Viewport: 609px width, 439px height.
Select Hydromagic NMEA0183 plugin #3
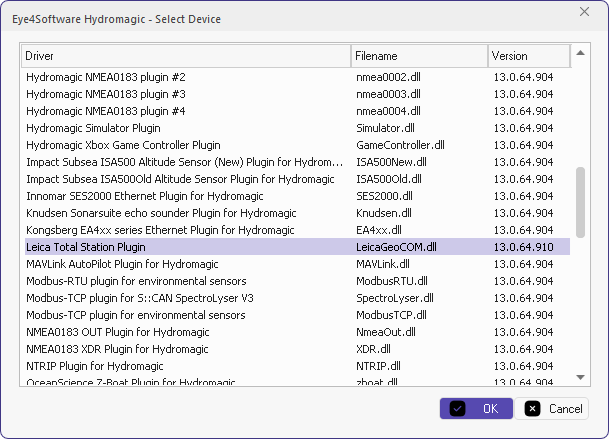click(x=298, y=94)
